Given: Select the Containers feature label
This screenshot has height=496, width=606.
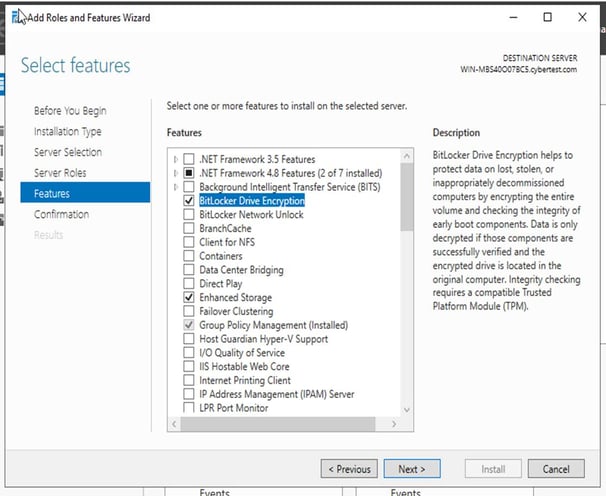Looking at the screenshot, I should [x=221, y=256].
